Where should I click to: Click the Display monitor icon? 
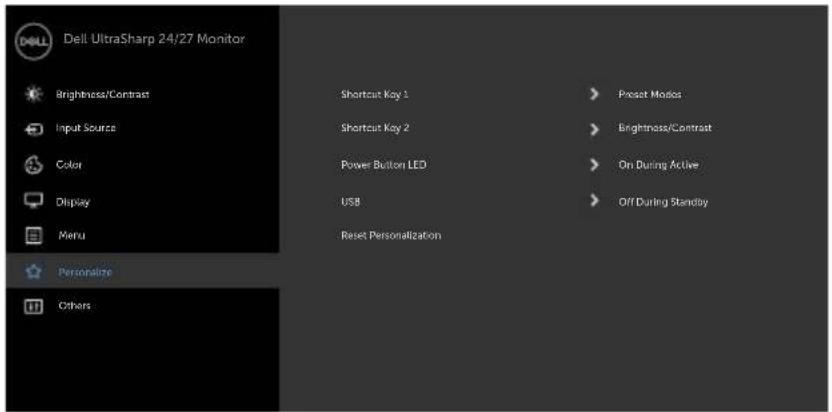31,201
